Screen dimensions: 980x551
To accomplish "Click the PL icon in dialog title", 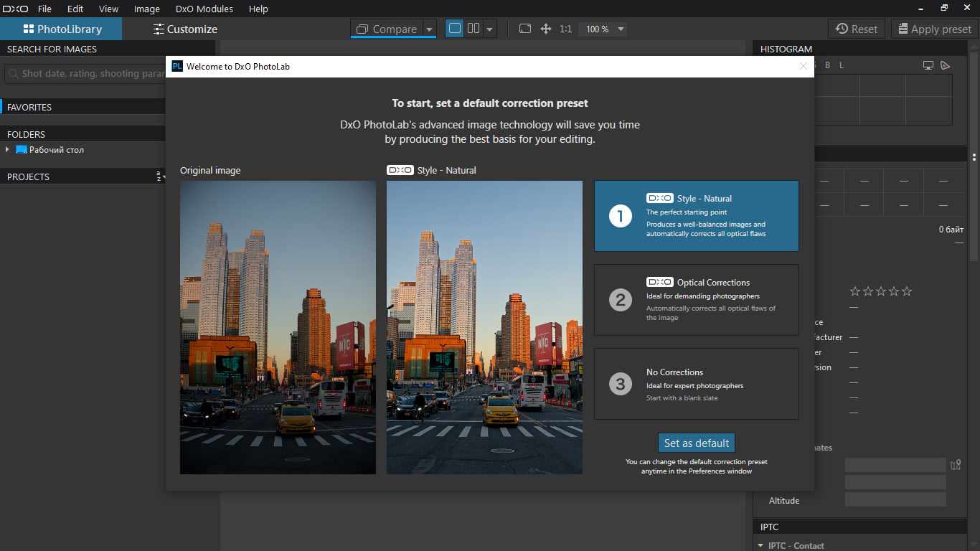I will click(177, 67).
